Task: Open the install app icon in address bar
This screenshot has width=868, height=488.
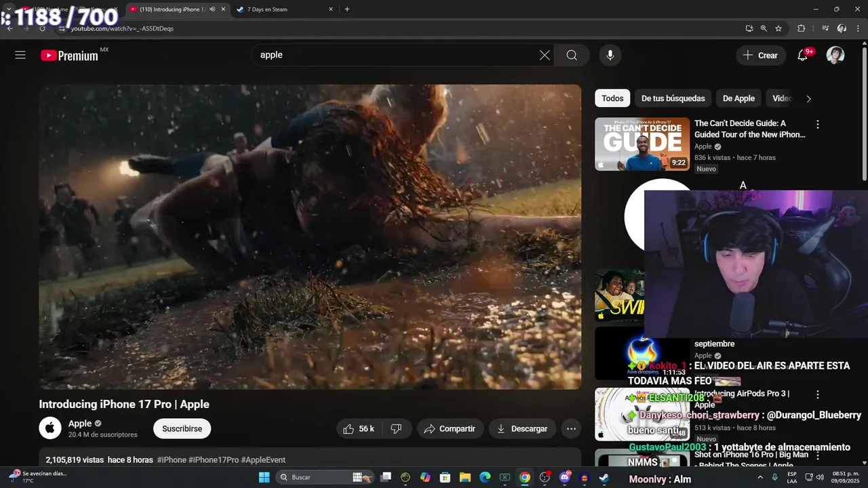Action: 749,28
